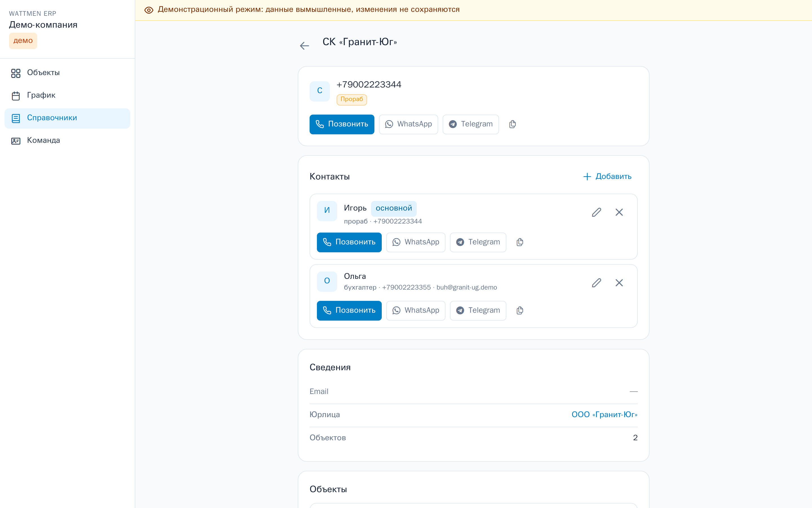Select Справочники in the sidebar

67,118
